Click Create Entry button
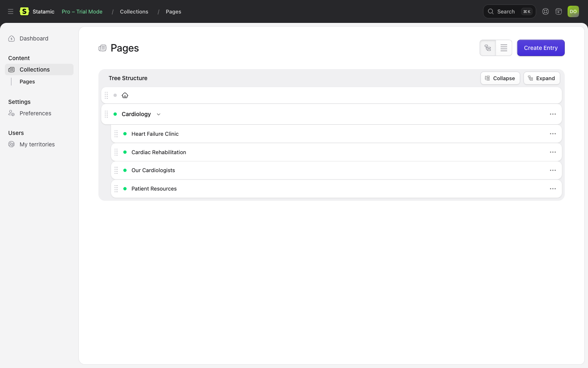 541,48
